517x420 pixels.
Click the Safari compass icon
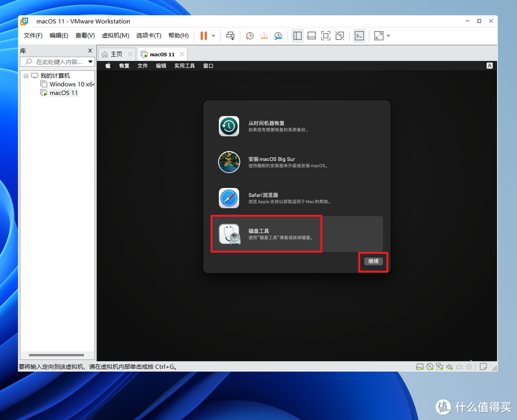click(229, 198)
